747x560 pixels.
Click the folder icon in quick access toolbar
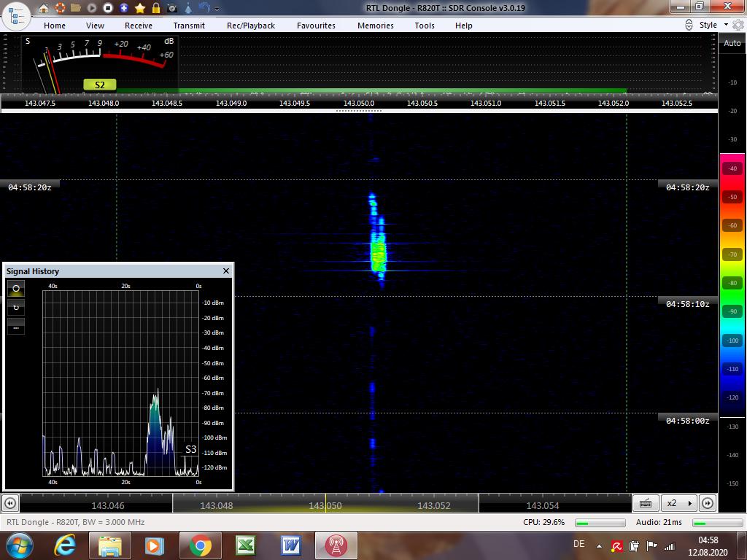point(76,7)
